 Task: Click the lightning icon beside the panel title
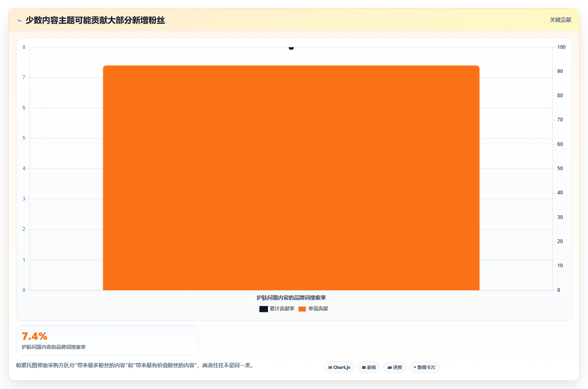click(19, 20)
